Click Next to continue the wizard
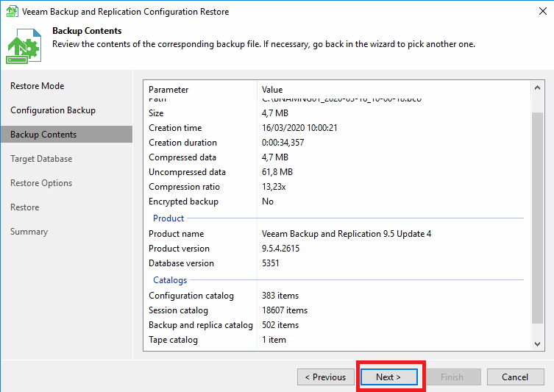 click(388, 377)
